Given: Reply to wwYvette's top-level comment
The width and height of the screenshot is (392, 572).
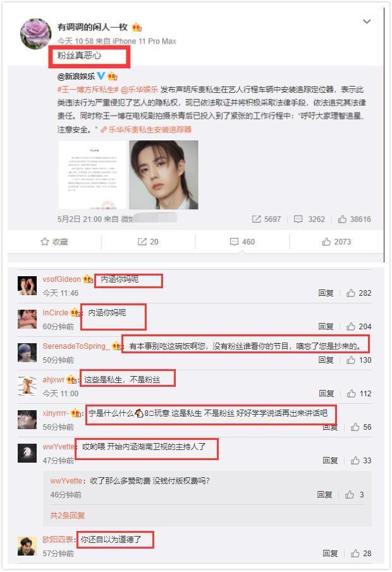Looking at the screenshot, I should 330,460.
